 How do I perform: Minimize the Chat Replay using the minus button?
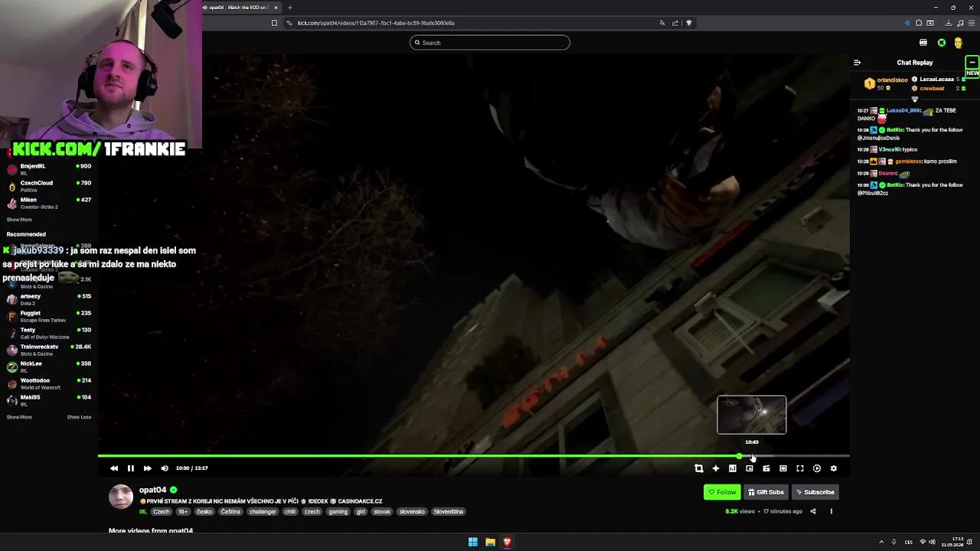pyautogui.click(x=972, y=63)
